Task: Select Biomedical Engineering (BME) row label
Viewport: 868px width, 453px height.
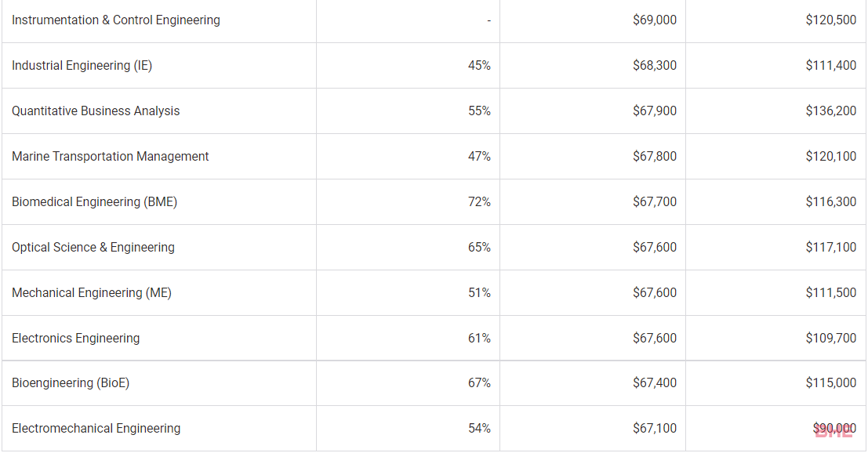Action: pyautogui.click(x=95, y=202)
